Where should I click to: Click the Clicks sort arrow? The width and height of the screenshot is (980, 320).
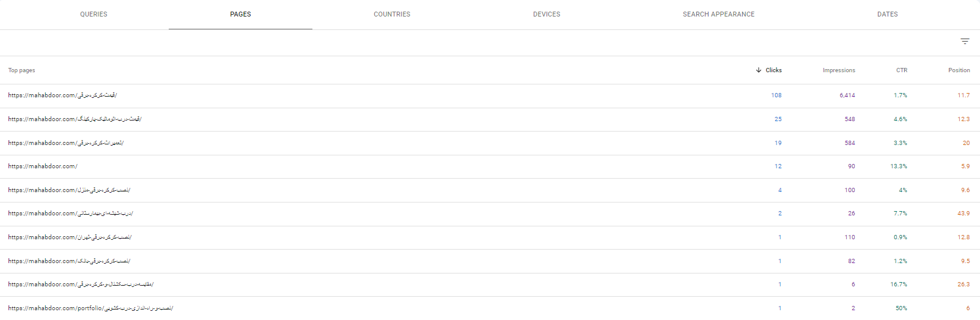point(759,70)
